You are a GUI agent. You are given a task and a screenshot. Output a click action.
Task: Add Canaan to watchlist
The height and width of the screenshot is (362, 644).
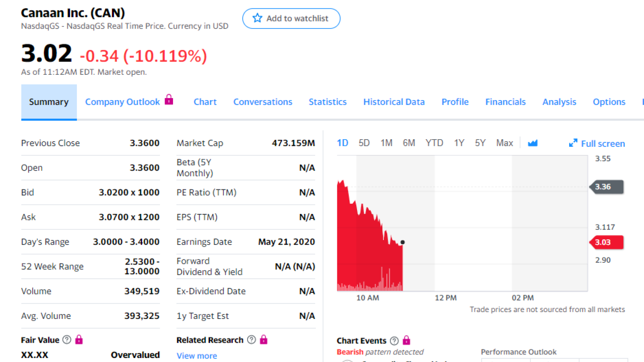click(x=291, y=19)
